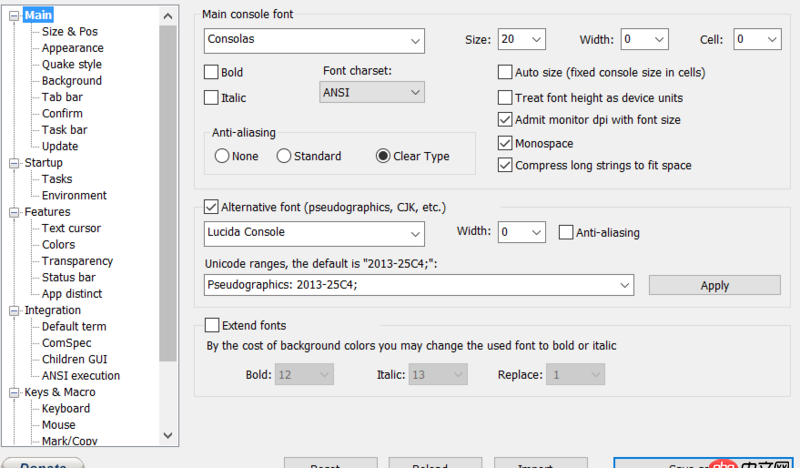This screenshot has width=800, height=468.
Task: Enable the Extend fonts checkbox
Action: click(211, 325)
